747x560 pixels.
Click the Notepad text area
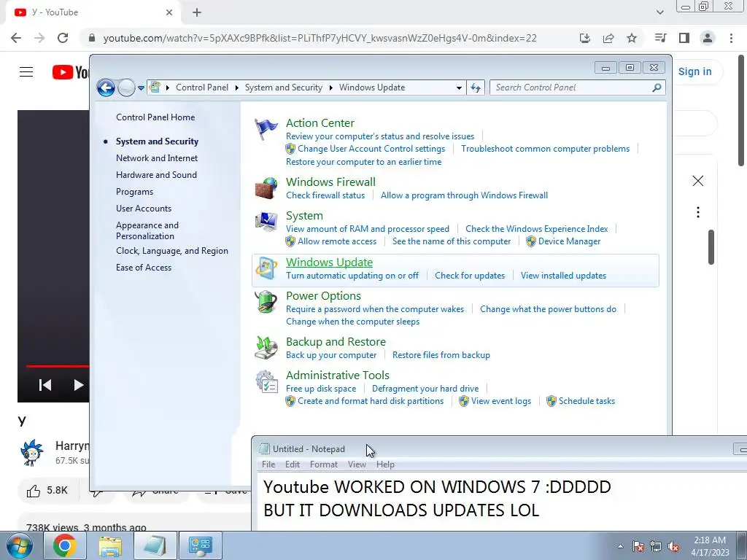click(x=502, y=502)
